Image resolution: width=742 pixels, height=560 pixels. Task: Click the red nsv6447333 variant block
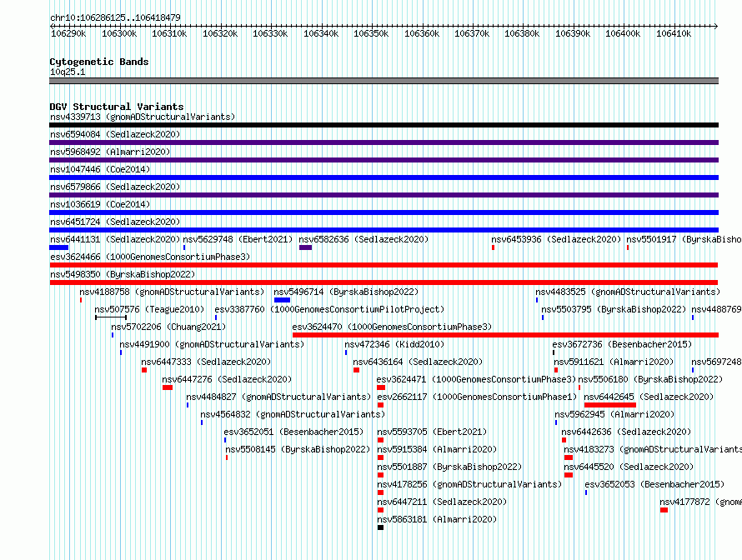tap(144, 370)
